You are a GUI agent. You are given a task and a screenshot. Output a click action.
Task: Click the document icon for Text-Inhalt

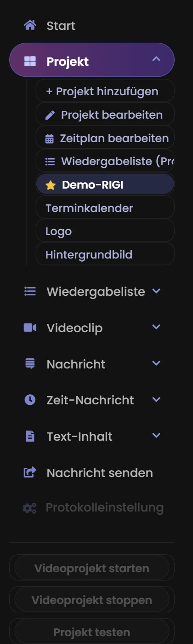(x=30, y=436)
